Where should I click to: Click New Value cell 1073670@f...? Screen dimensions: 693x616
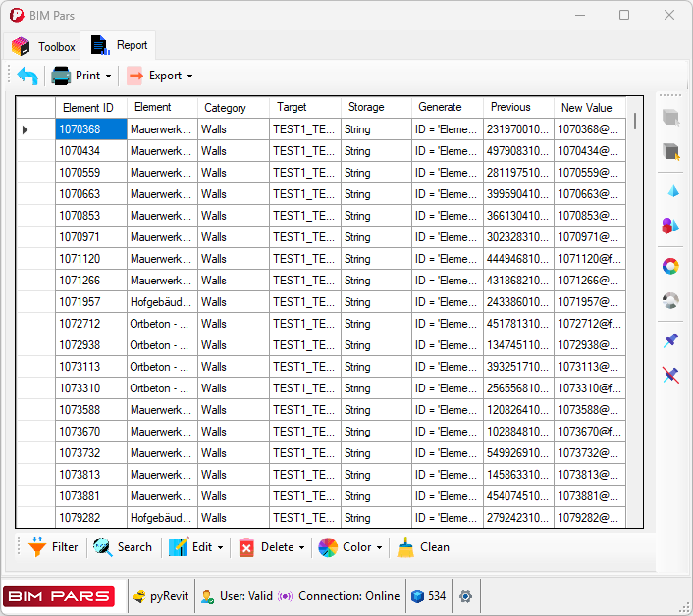pyautogui.click(x=590, y=432)
